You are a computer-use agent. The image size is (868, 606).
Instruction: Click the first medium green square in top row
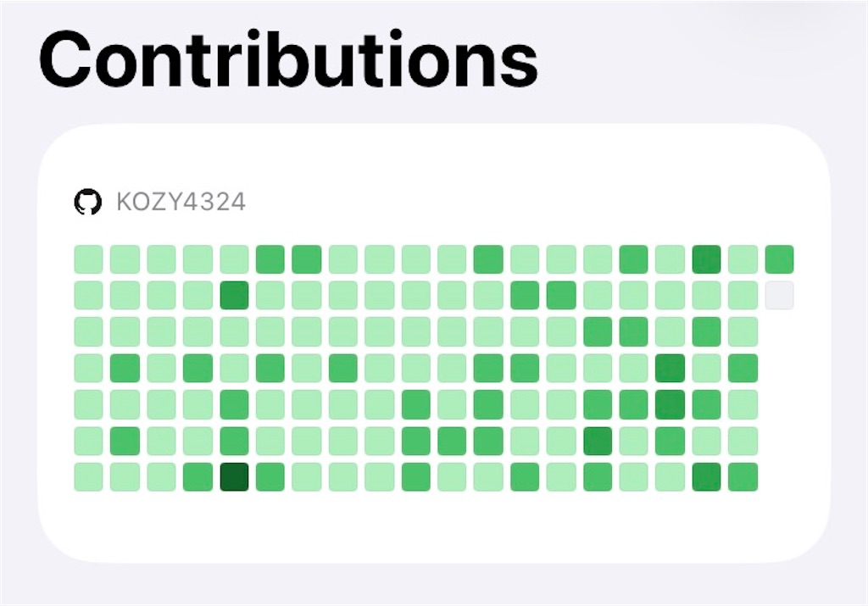(x=270, y=259)
